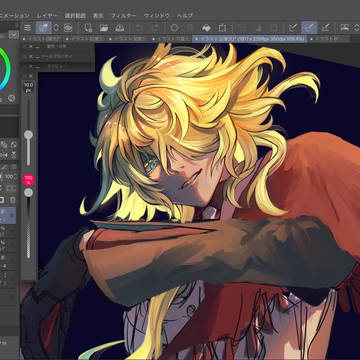Image resolution: width=360 pixels, height=360 pixels.
Task: Click the Redo arrow icon
Action: (x=155, y=28)
